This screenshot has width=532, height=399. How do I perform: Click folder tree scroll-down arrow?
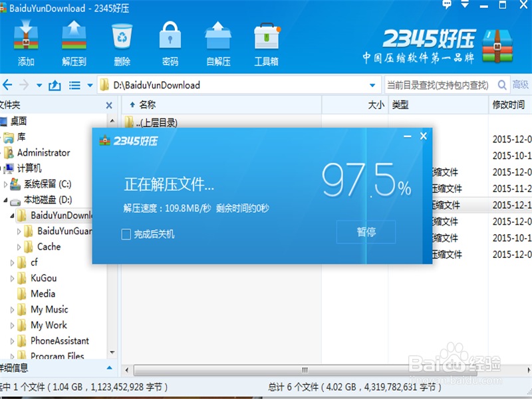click(112, 353)
